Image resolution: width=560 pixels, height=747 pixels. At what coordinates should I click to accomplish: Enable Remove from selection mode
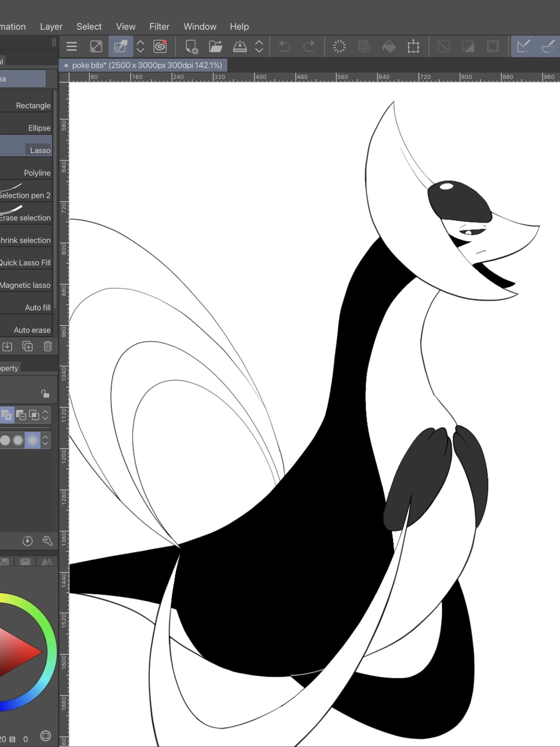tap(21, 415)
